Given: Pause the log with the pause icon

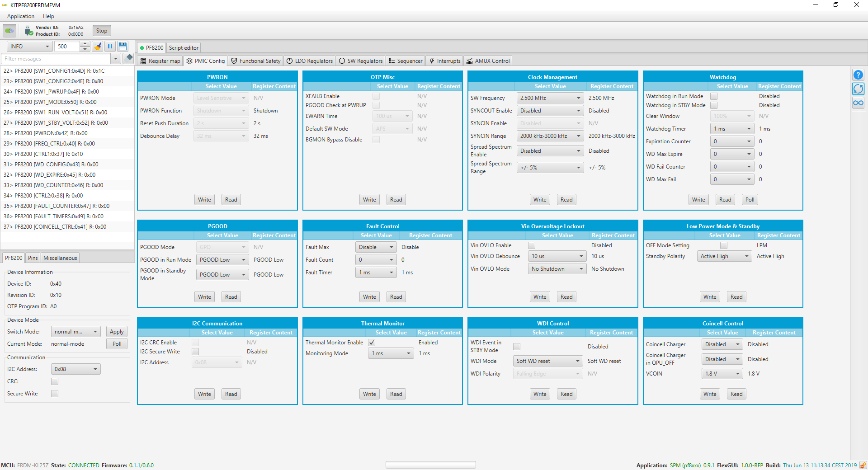Looking at the screenshot, I should (110, 47).
